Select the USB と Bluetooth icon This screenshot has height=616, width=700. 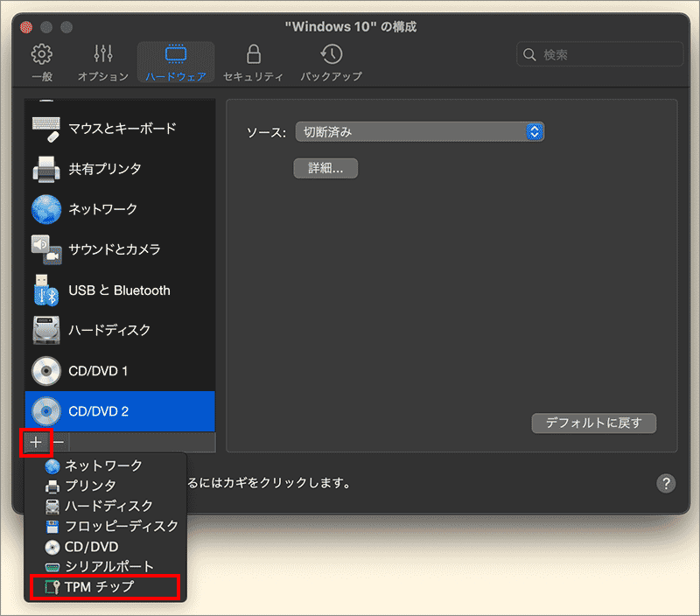pyautogui.click(x=46, y=290)
